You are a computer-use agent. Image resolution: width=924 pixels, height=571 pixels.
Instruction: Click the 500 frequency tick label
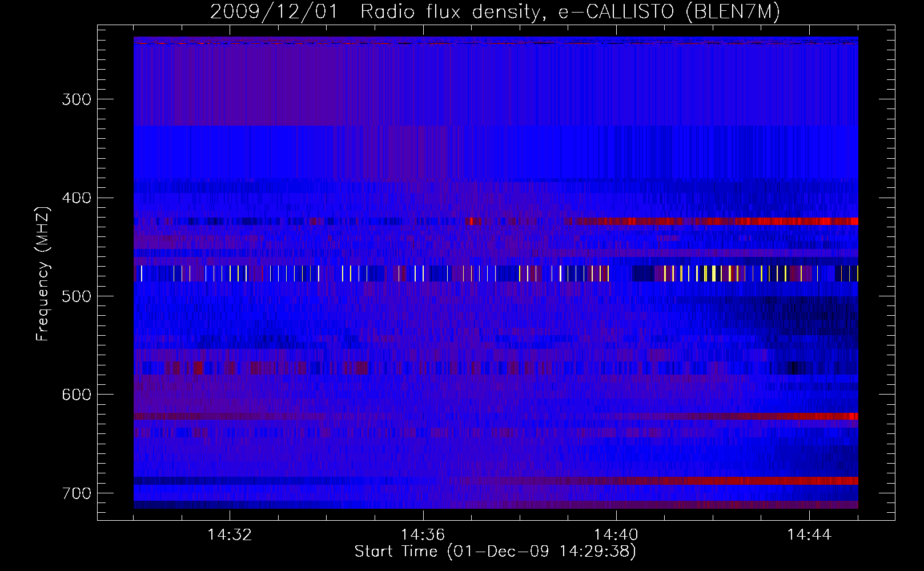[x=77, y=296]
